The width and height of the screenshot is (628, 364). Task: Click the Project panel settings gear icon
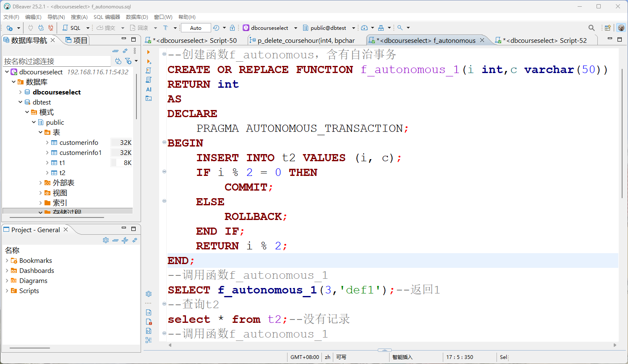click(x=106, y=240)
